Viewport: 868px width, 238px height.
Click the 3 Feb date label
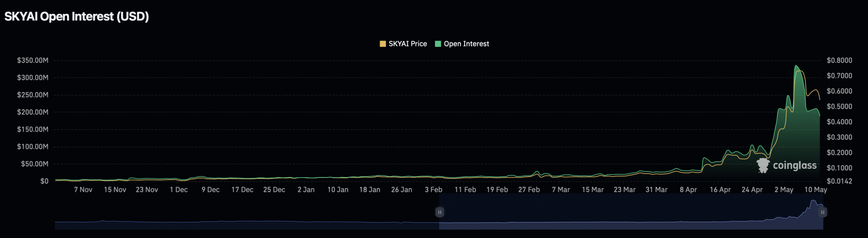433,190
